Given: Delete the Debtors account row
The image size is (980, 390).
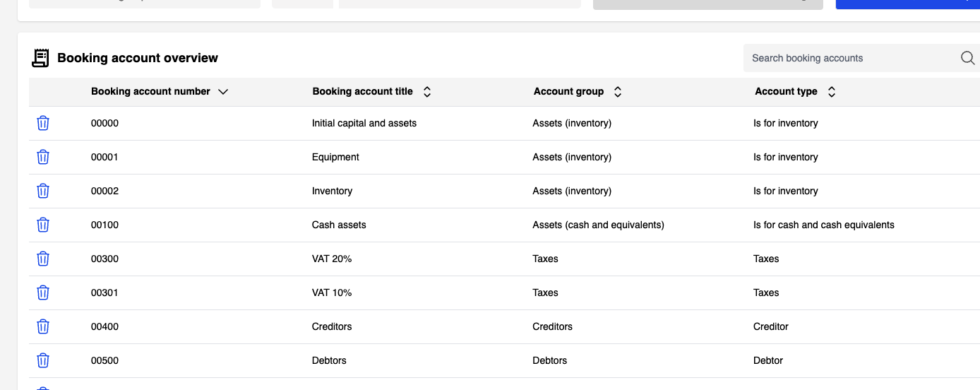Looking at the screenshot, I should pyautogui.click(x=43, y=360).
